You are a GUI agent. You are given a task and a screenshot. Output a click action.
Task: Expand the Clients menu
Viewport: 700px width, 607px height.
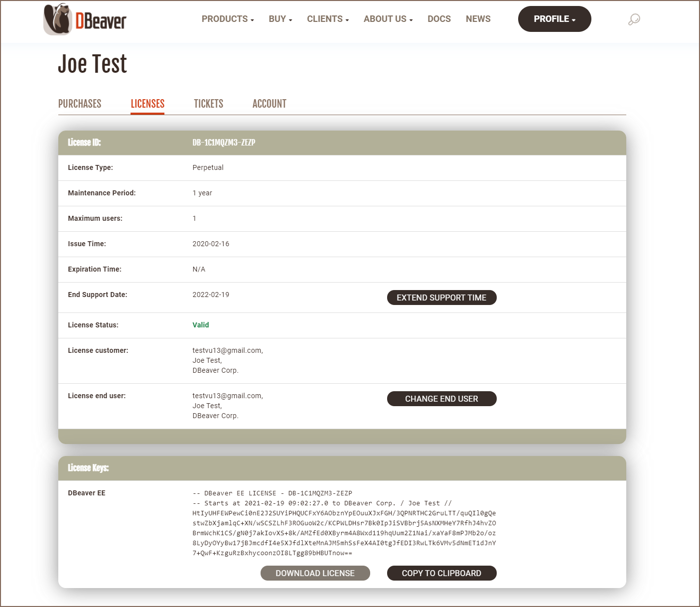(x=327, y=19)
